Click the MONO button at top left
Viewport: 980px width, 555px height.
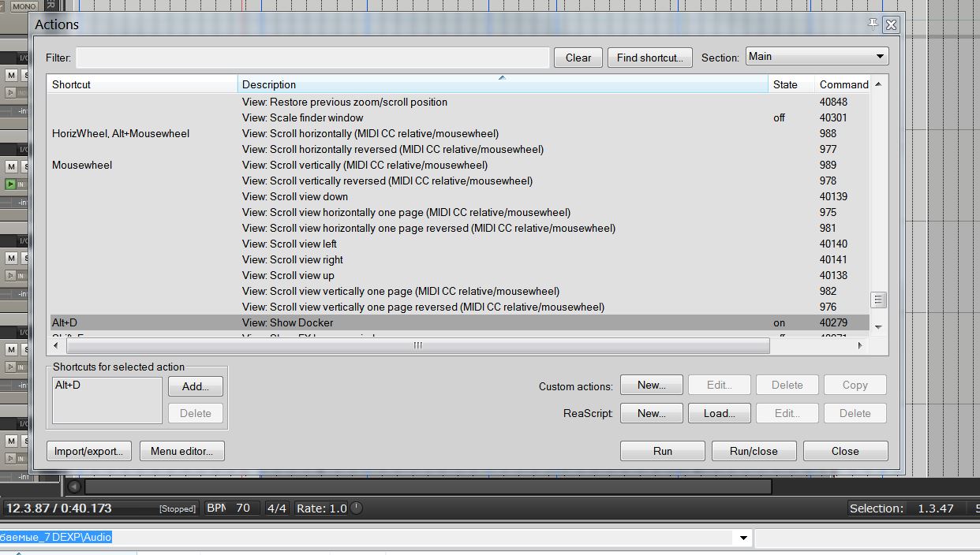point(24,6)
